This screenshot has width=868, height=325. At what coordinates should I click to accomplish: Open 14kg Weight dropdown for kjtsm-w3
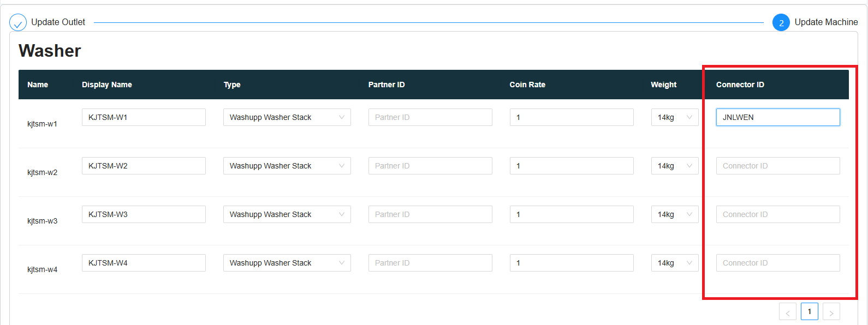tap(675, 214)
